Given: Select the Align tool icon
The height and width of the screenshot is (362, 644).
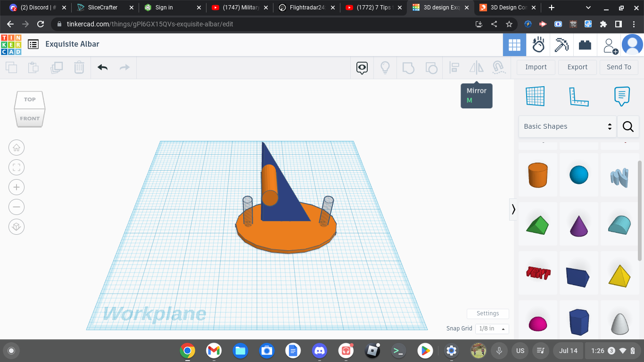Looking at the screenshot, I should click(x=454, y=67).
